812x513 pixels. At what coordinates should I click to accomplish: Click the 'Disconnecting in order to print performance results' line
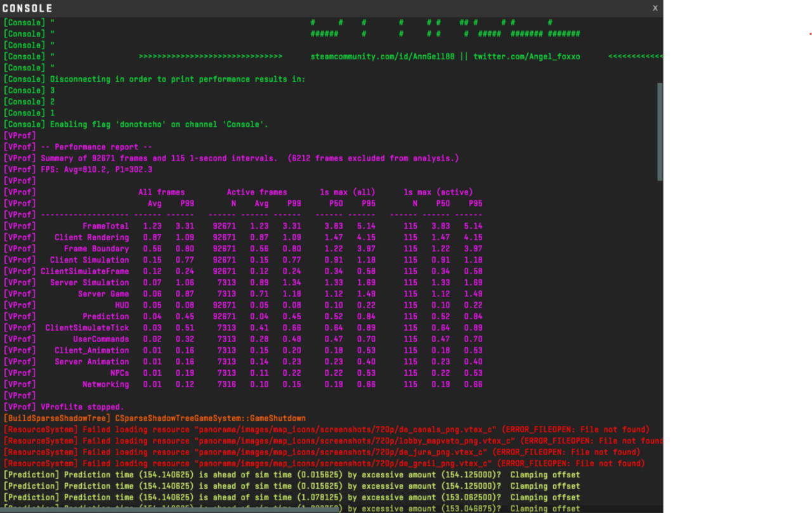click(155, 79)
